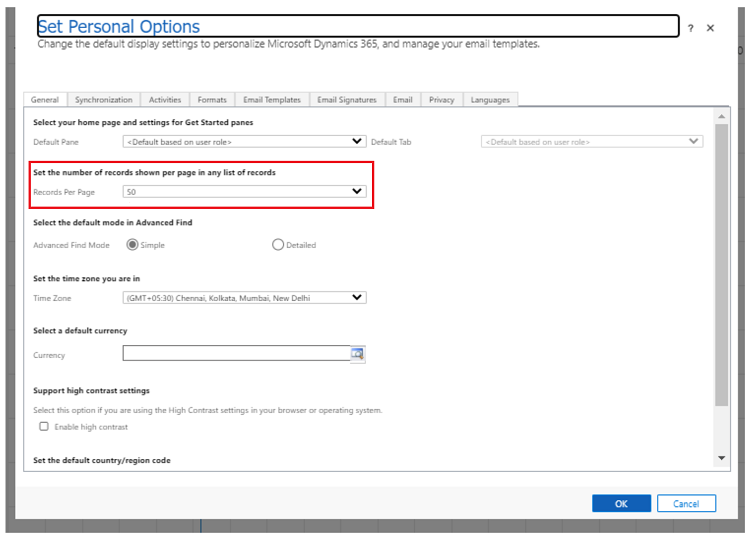The height and width of the screenshot is (538, 750).
Task: Confirm settings with the OK button
Action: click(621, 504)
